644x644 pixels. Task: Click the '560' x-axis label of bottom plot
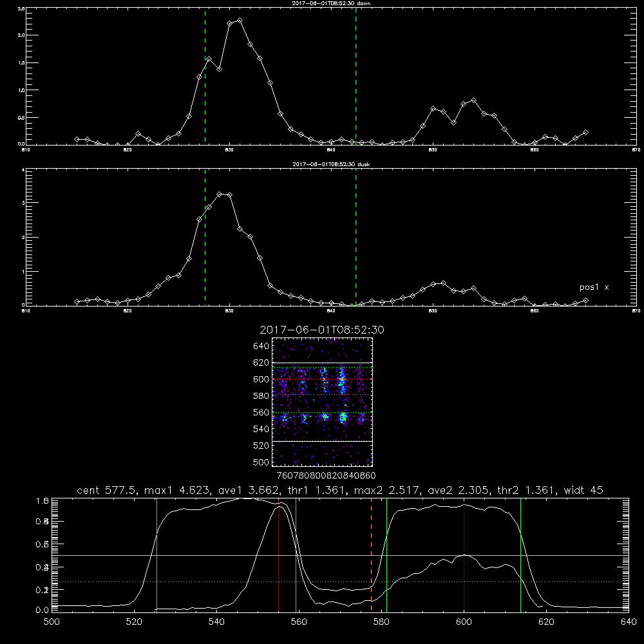[299, 622]
